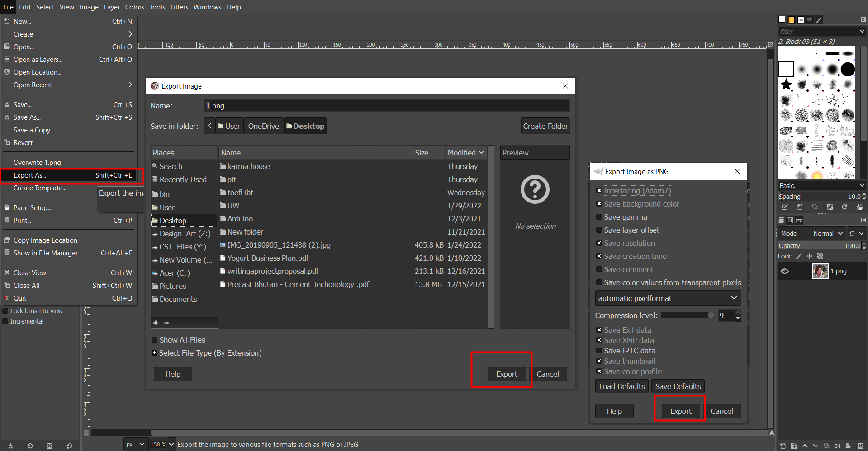Open the Brushes tab in the dock
868x451 pixels.
point(782,19)
